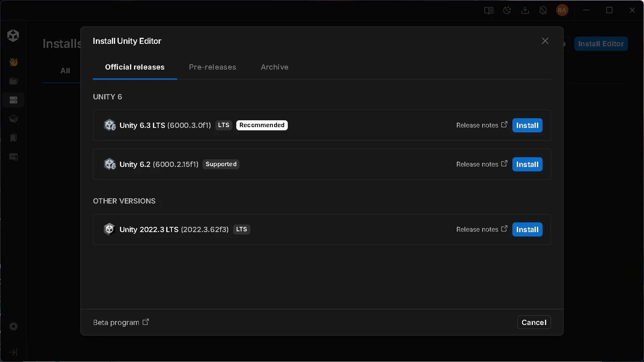Click the OTHER VERSIONS section heading
The width and height of the screenshot is (644, 362).
(124, 201)
